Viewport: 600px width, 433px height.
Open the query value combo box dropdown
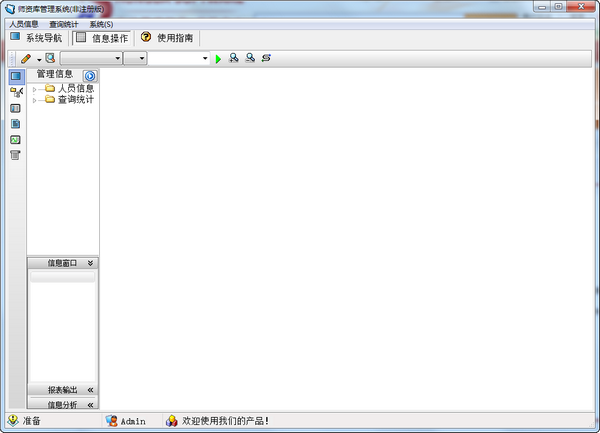tap(205, 59)
